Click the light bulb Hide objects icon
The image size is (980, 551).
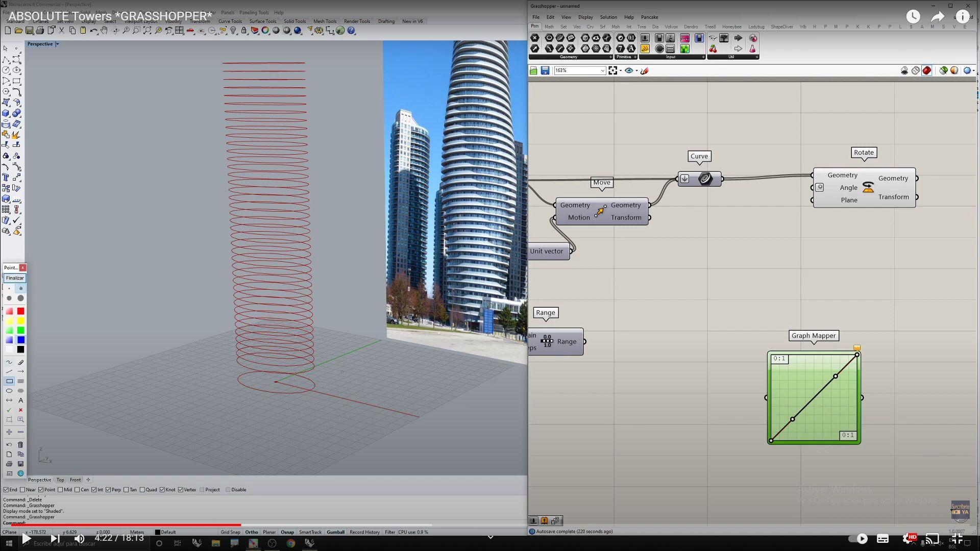tap(233, 31)
